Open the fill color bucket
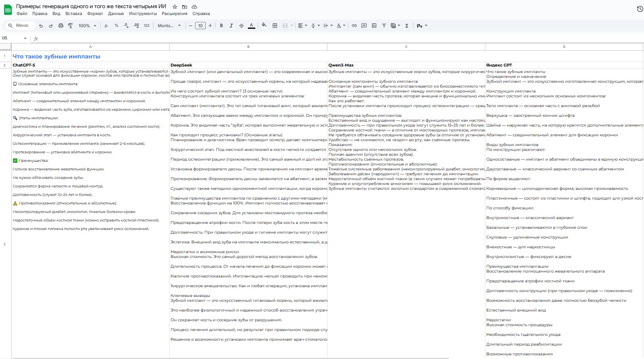 tap(264, 25)
